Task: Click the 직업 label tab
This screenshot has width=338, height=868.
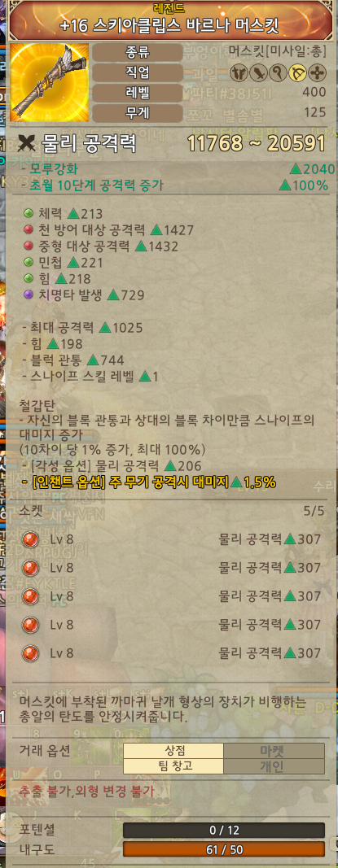Action: pos(138,72)
